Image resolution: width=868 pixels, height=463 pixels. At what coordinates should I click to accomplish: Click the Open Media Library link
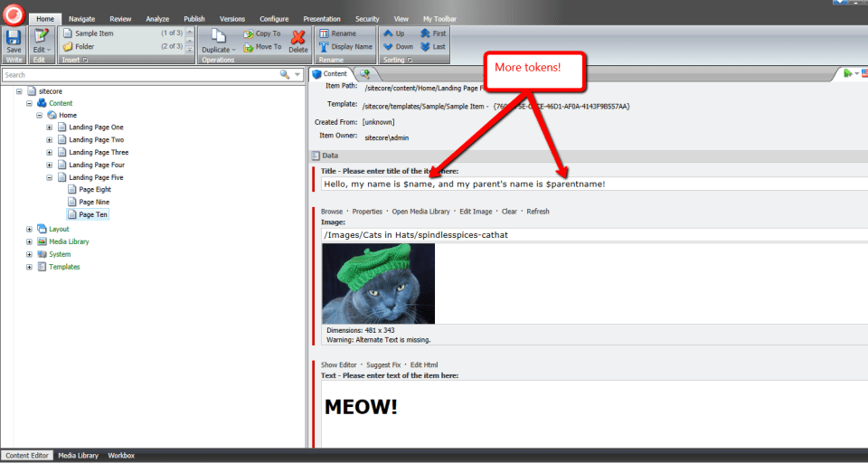pyautogui.click(x=422, y=212)
